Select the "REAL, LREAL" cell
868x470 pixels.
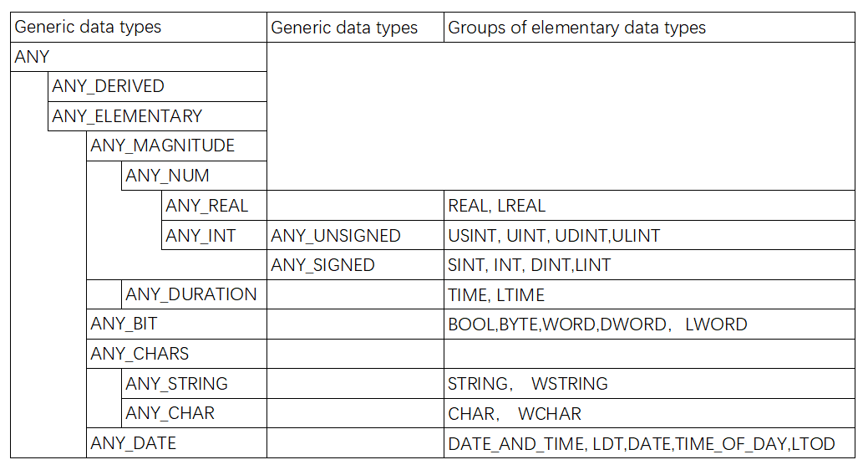click(496, 206)
